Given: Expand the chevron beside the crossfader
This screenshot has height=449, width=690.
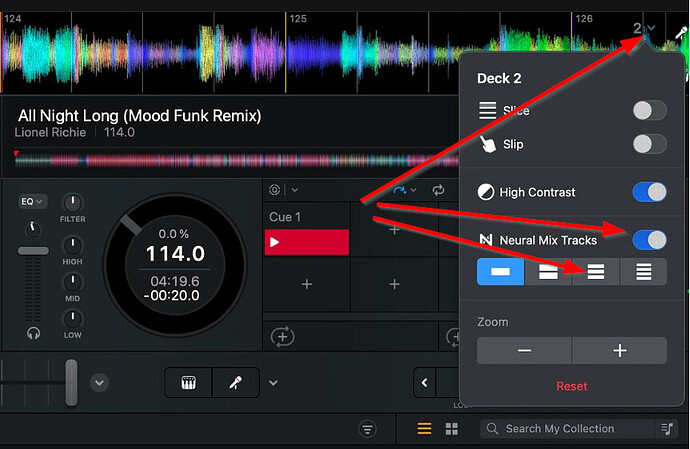Looking at the screenshot, I should point(98,382).
